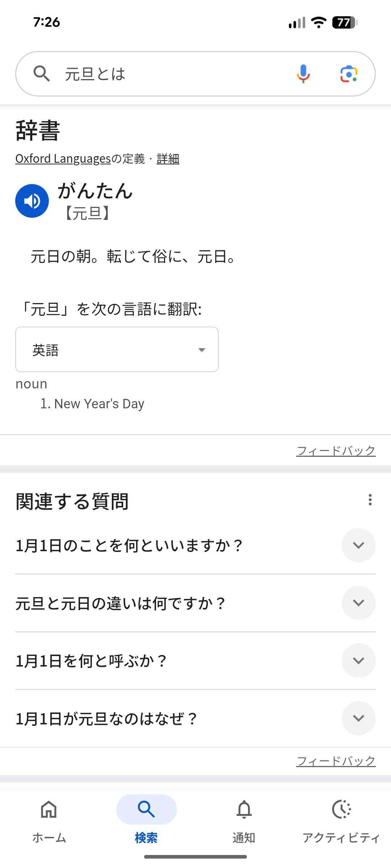Open the Oxford Languages link
This screenshot has width=391, height=868.
pyautogui.click(x=63, y=159)
